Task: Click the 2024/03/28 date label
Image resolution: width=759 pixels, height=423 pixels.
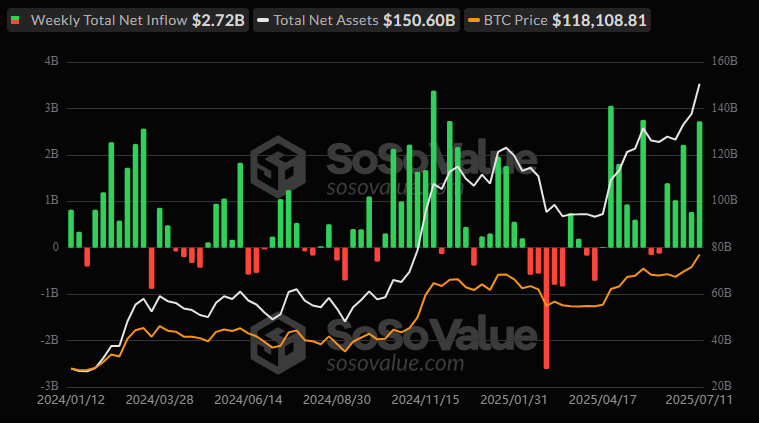Action: 159,400
